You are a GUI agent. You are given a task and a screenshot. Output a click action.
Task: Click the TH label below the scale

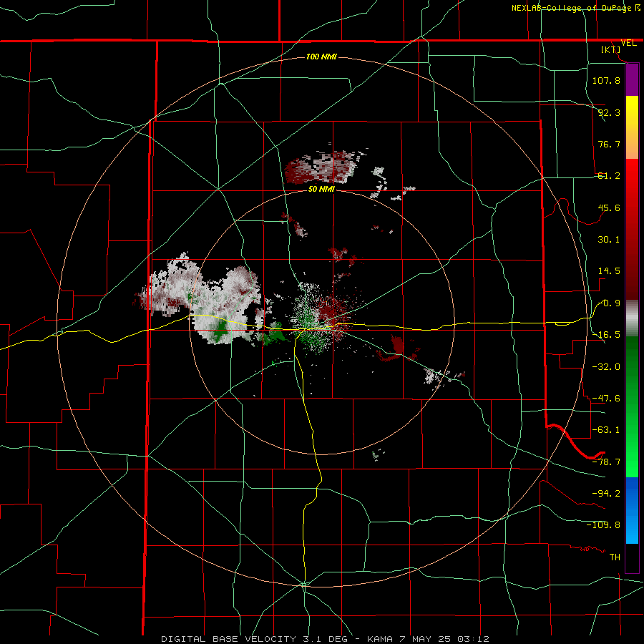pos(615,557)
